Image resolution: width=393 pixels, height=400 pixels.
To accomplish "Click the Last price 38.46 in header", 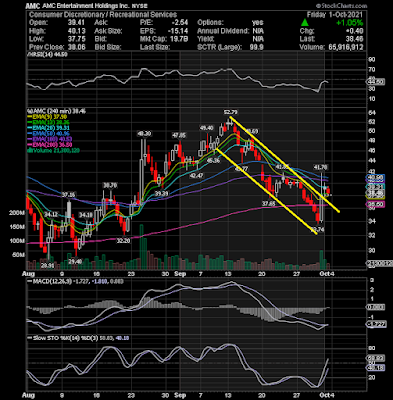I will pyautogui.click(x=354, y=39).
